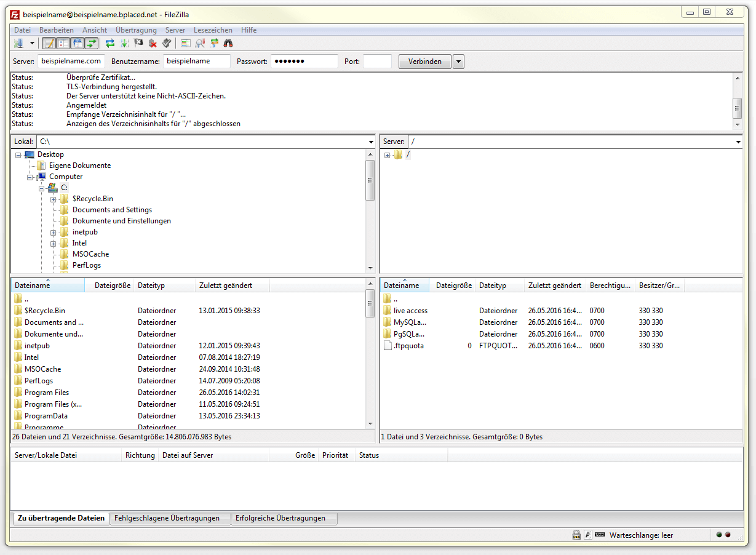Image resolution: width=756 pixels, height=555 pixels.
Task: Toggle directory comparison
Action: [x=200, y=43]
